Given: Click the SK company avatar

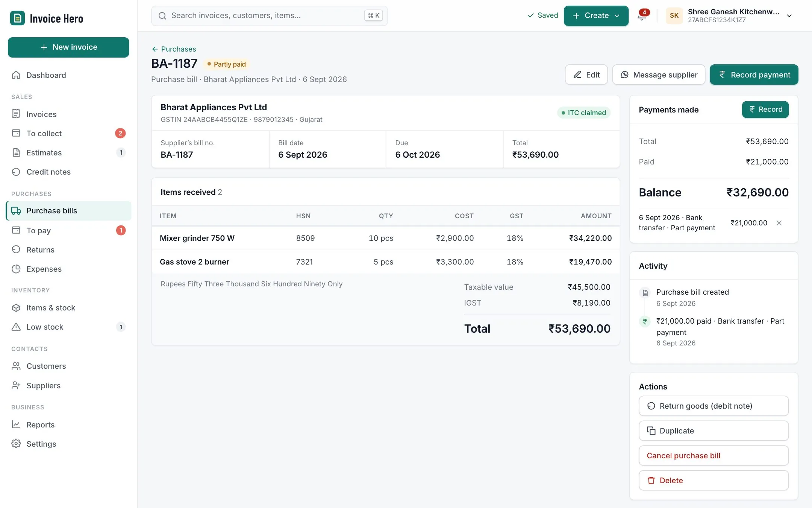Looking at the screenshot, I should pos(674,15).
